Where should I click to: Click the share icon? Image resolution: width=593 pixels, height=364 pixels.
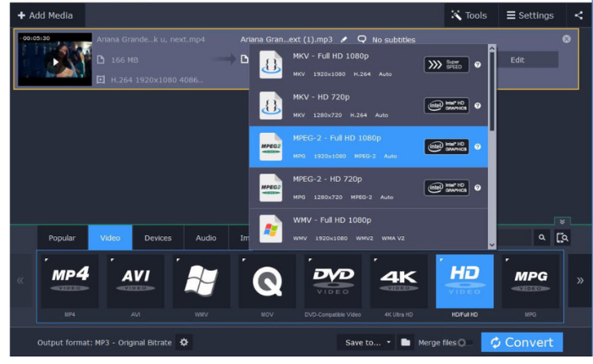(579, 15)
